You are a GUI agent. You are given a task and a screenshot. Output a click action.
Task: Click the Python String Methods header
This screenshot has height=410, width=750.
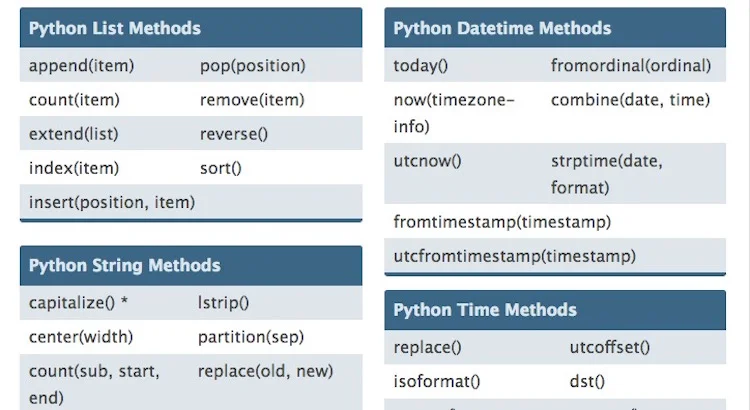191,266
